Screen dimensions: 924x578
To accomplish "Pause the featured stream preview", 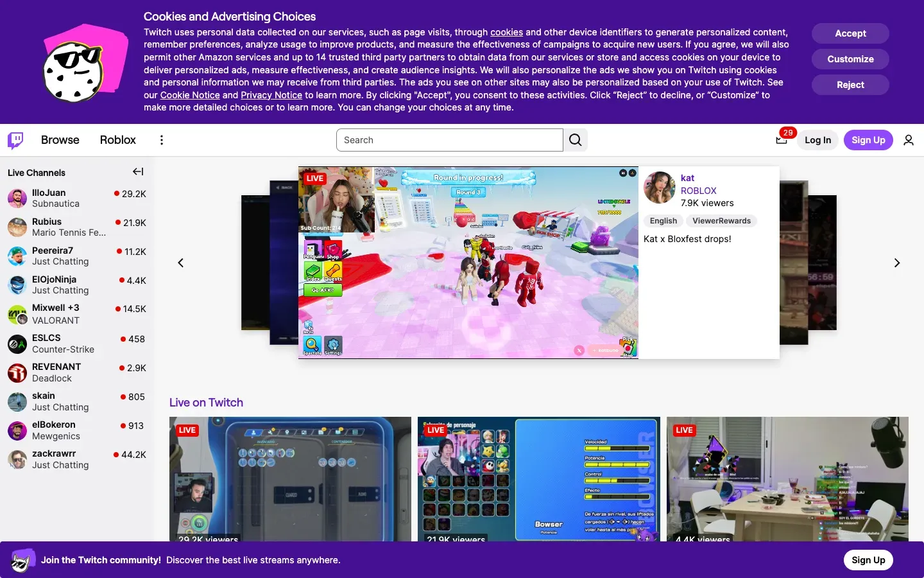I will coord(622,173).
